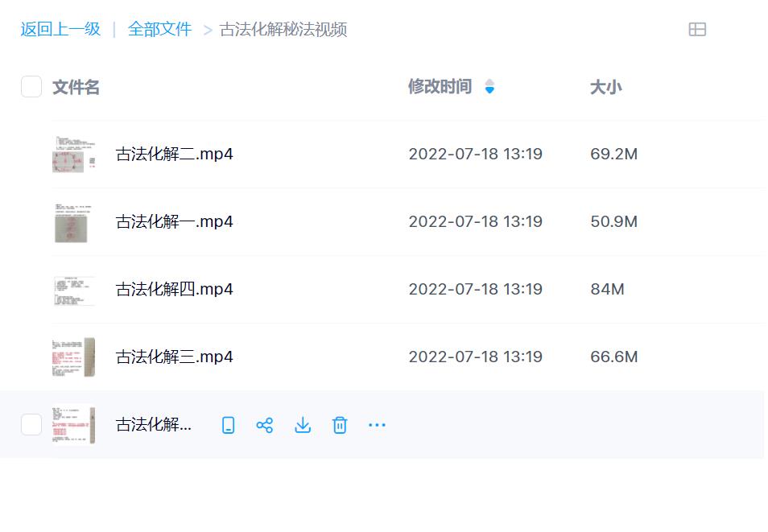Viewport: 768px width, 532px height.
Task: Delete the selected video using trash icon
Action: (x=340, y=425)
